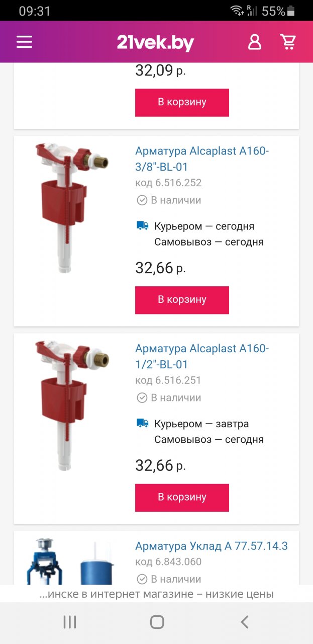Open the user account profile icon
The height and width of the screenshot is (644, 313).
(255, 42)
